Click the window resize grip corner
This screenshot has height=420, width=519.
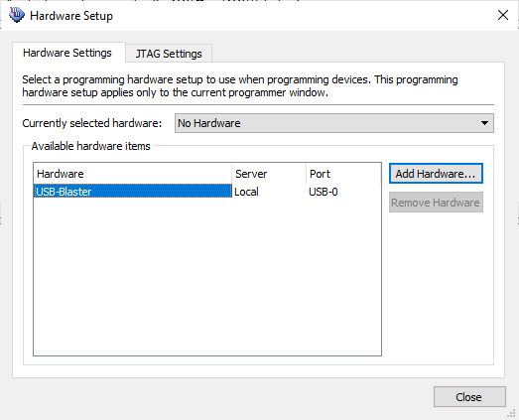point(512,413)
